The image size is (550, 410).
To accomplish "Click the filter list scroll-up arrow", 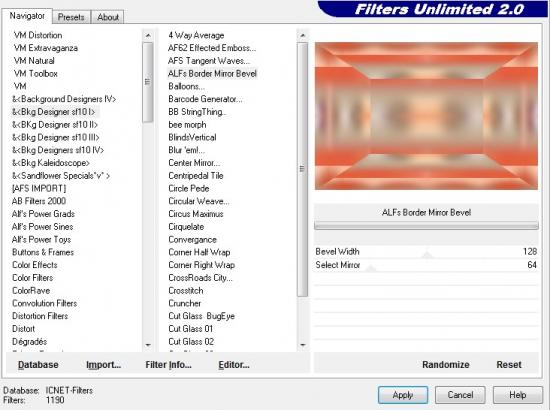I will [303, 35].
